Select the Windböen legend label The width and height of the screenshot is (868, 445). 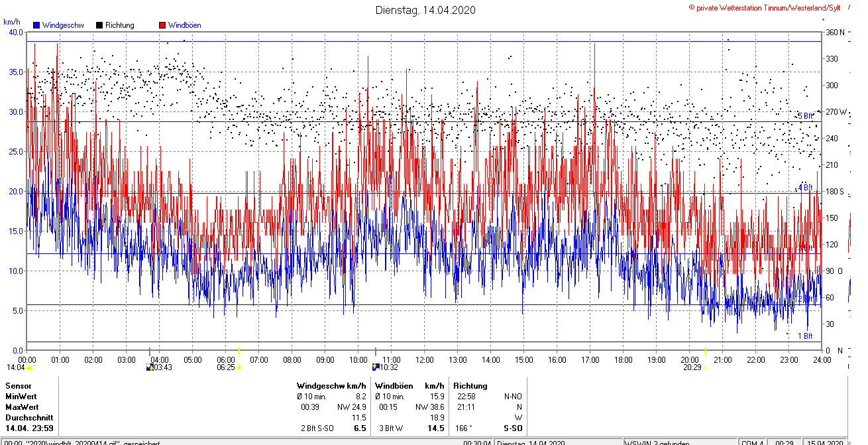click(185, 25)
